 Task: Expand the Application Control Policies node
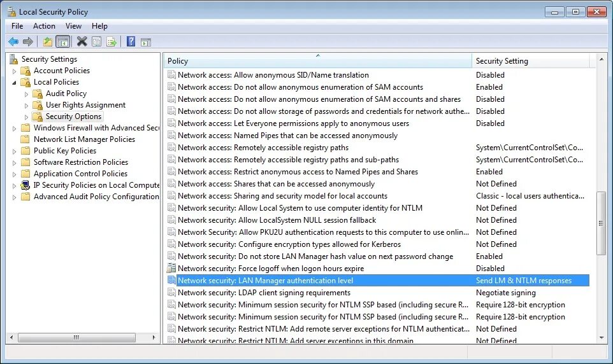(x=14, y=174)
